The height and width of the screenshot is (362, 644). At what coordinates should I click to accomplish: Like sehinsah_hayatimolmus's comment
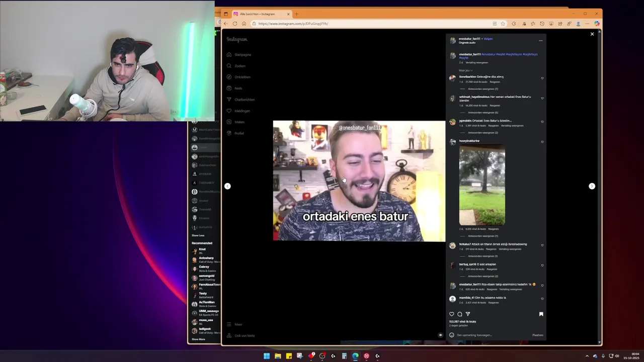[x=542, y=98]
